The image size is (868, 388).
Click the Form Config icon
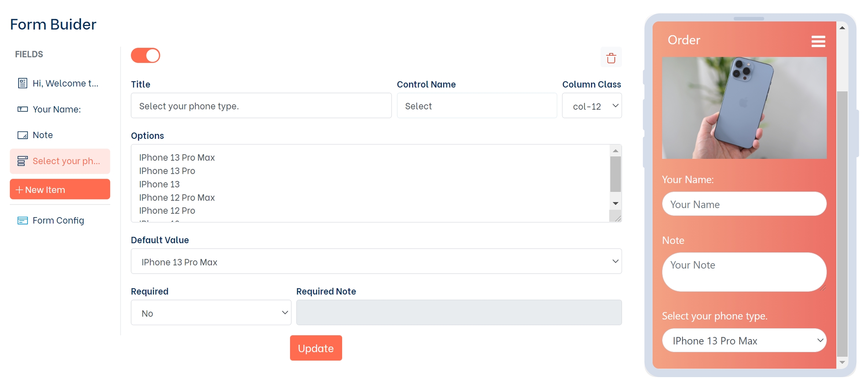pyautogui.click(x=23, y=221)
